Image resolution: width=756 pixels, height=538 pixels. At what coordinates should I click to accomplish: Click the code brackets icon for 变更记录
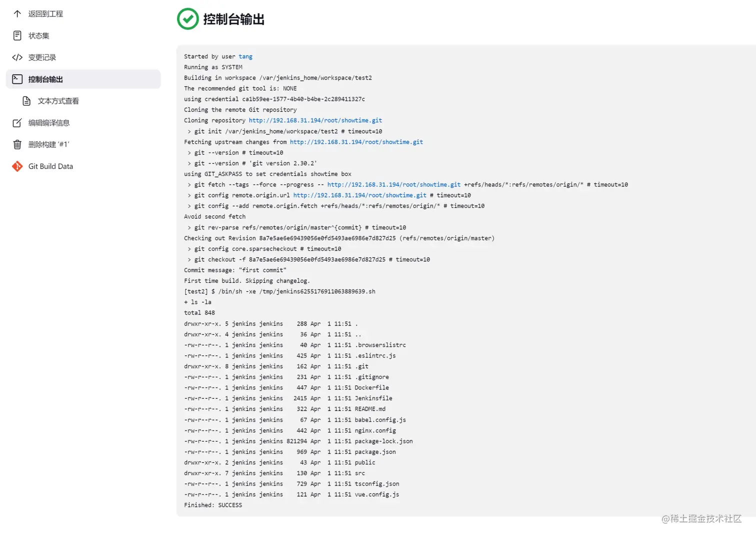(17, 57)
